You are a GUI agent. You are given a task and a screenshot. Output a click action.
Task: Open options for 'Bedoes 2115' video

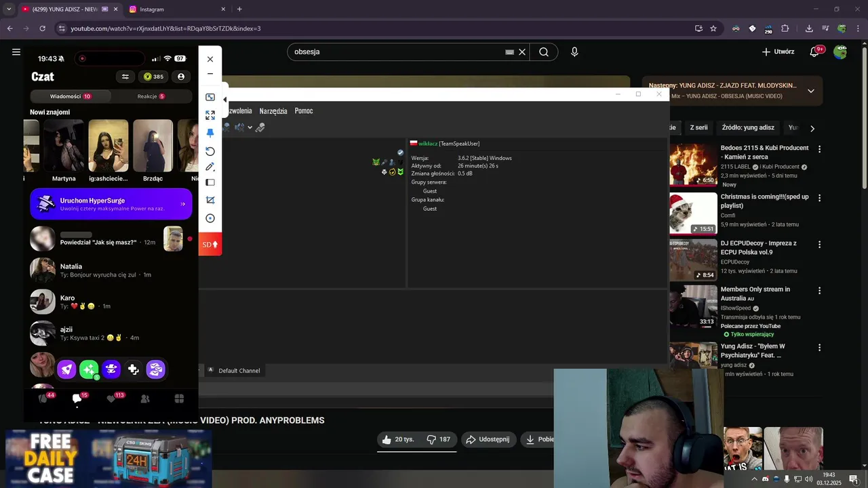coord(819,149)
